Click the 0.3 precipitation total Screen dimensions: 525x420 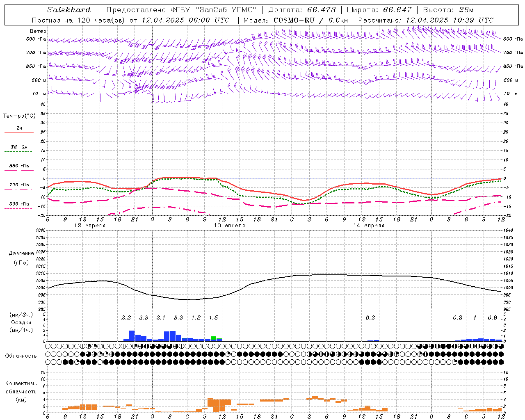[457, 318]
